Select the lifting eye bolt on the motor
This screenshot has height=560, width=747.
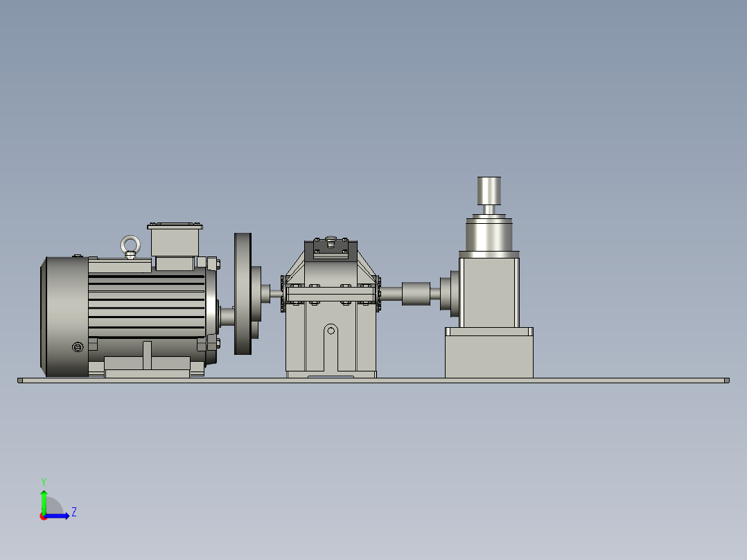(x=130, y=247)
